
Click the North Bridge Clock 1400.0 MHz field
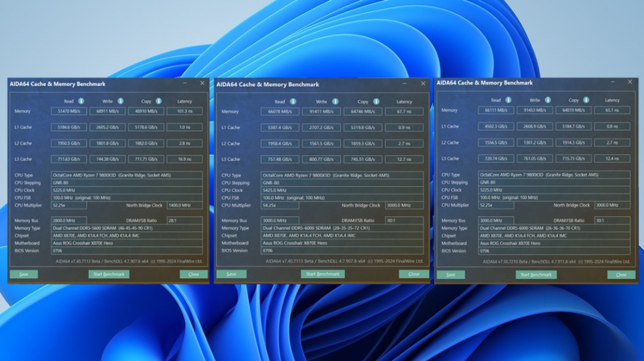pyautogui.click(x=185, y=205)
